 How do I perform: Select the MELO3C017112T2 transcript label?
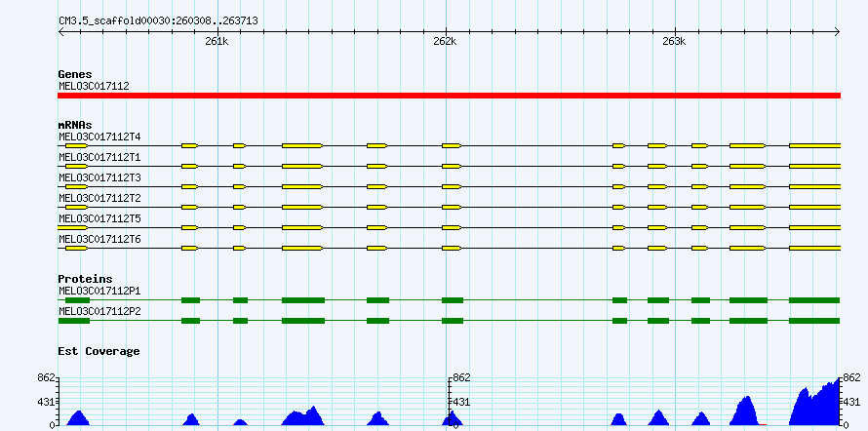coord(99,198)
